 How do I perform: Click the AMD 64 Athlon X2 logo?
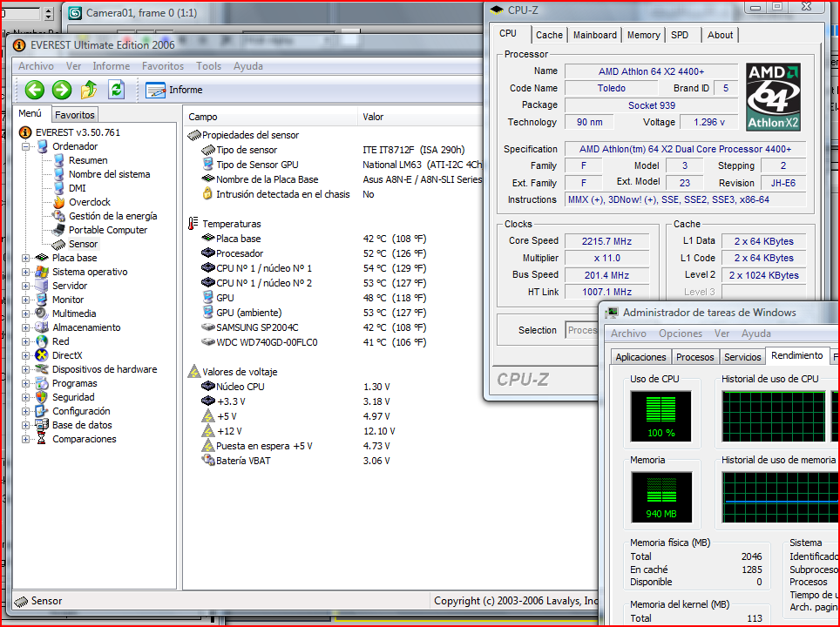773,97
